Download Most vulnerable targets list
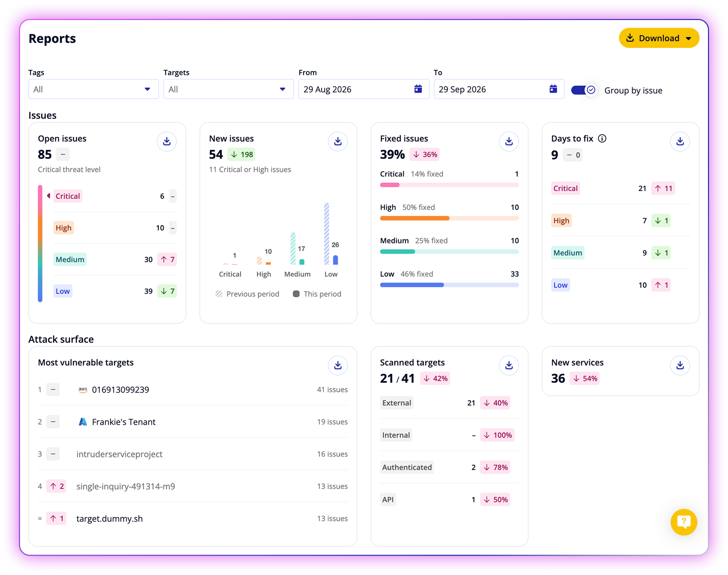728x575 pixels. coord(337,365)
